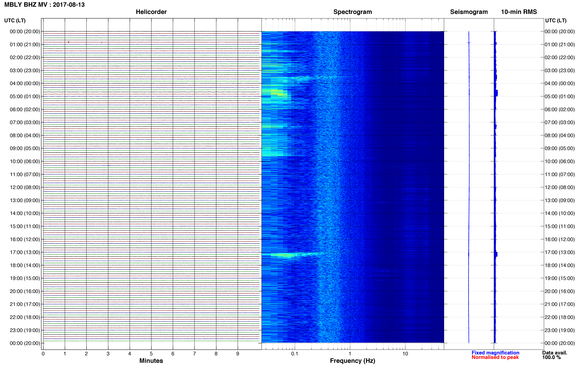Click the 'Minutes' axis label

pos(151,361)
